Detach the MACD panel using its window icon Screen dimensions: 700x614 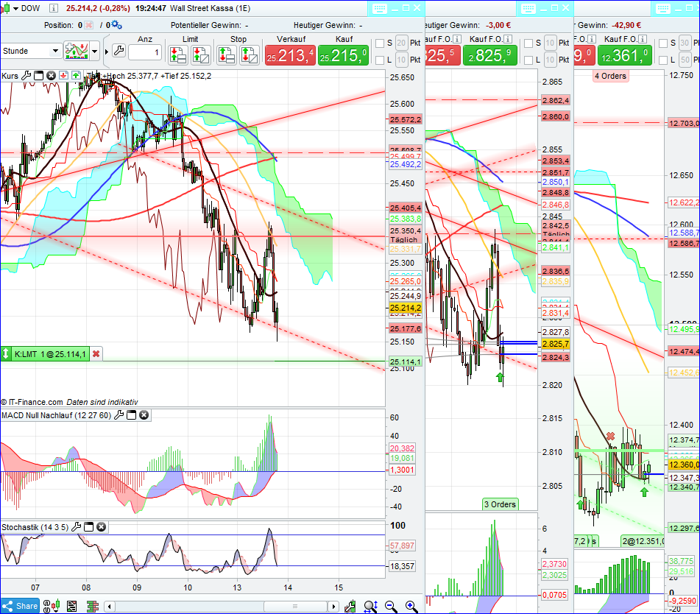point(132,415)
